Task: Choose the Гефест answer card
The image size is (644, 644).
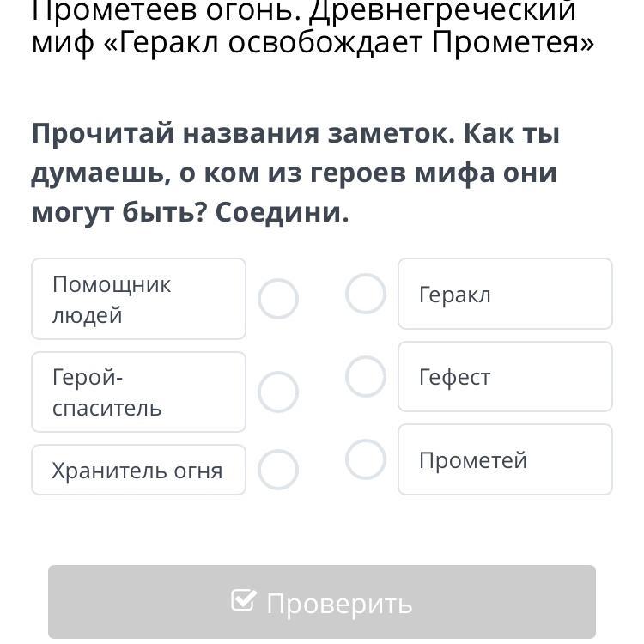Action: (x=505, y=377)
